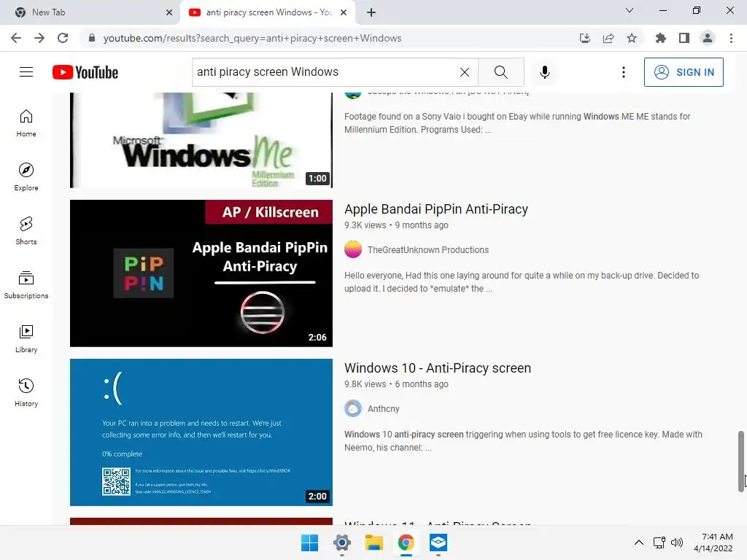Go forward with browser forward arrow
747x560 pixels.
[39, 38]
